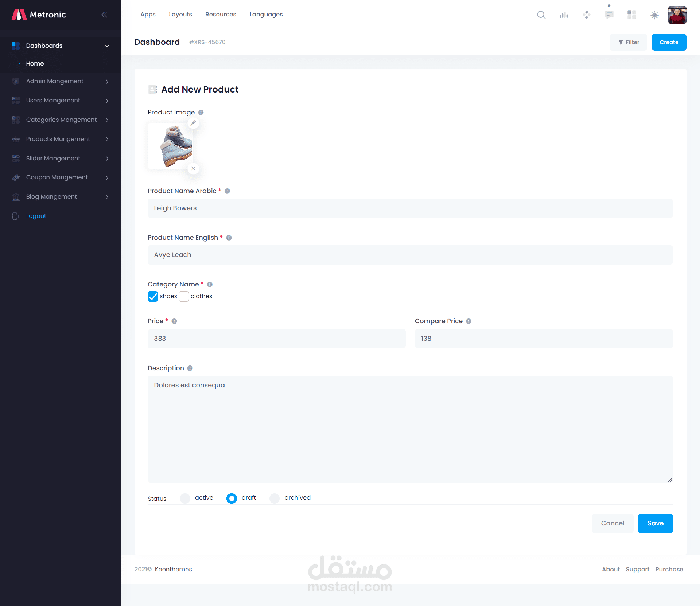Open the Resources top menu
Image resolution: width=700 pixels, height=606 pixels.
point(221,15)
